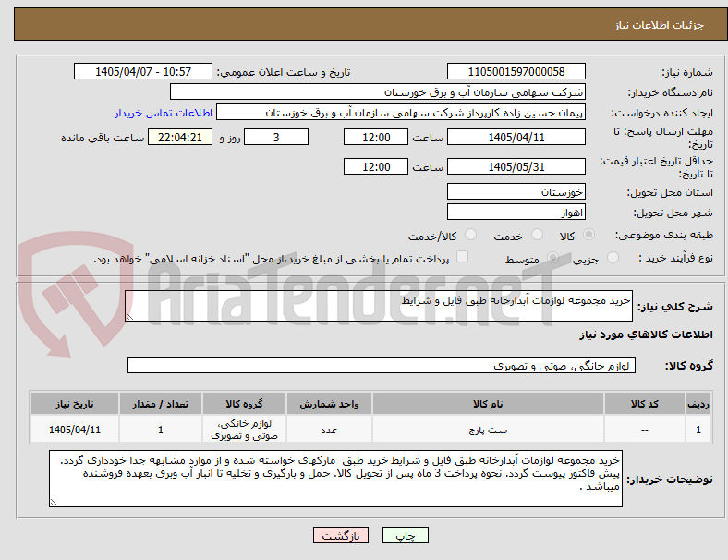The image size is (728, 560).
Task: Click the announcement date field 1405/04/07 - 10:57
Action: (143, 72)
